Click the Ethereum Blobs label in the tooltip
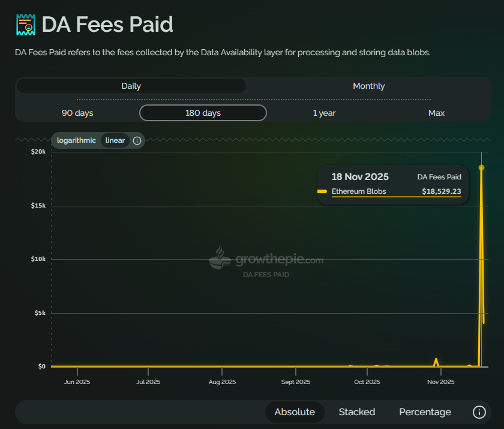 coord(359,191)
